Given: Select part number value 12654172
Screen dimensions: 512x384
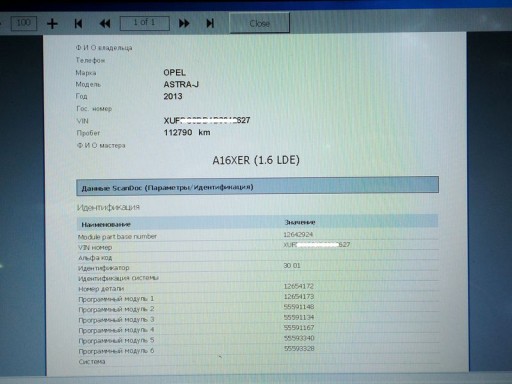Looking at the screenshot, I should tap(299, 286).
